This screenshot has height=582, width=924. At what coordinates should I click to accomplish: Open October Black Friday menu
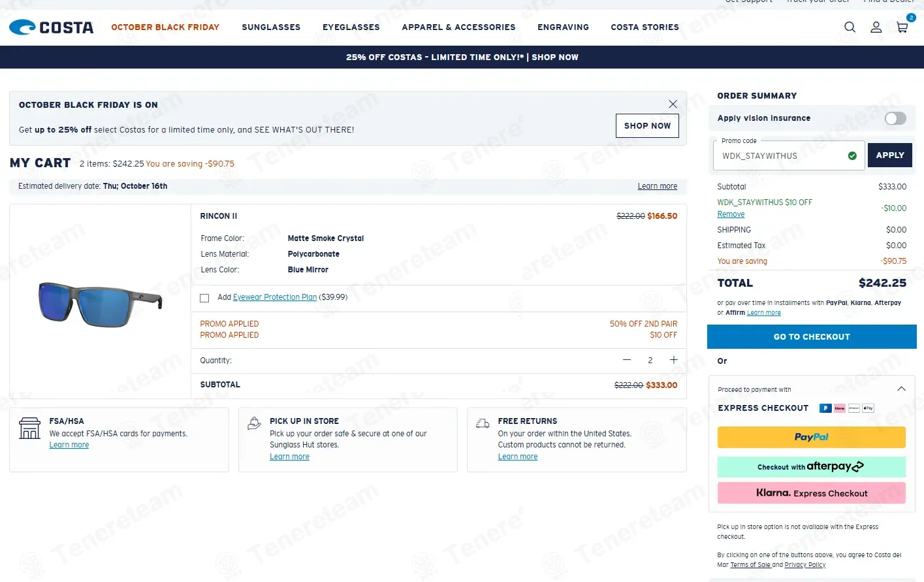(x=165, y=27)
